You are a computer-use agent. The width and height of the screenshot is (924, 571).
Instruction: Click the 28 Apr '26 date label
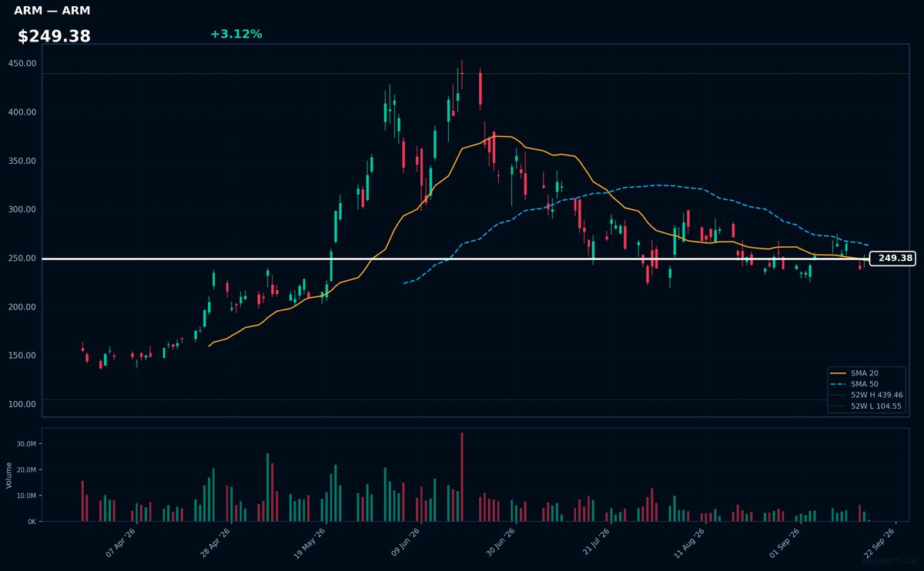216,543
